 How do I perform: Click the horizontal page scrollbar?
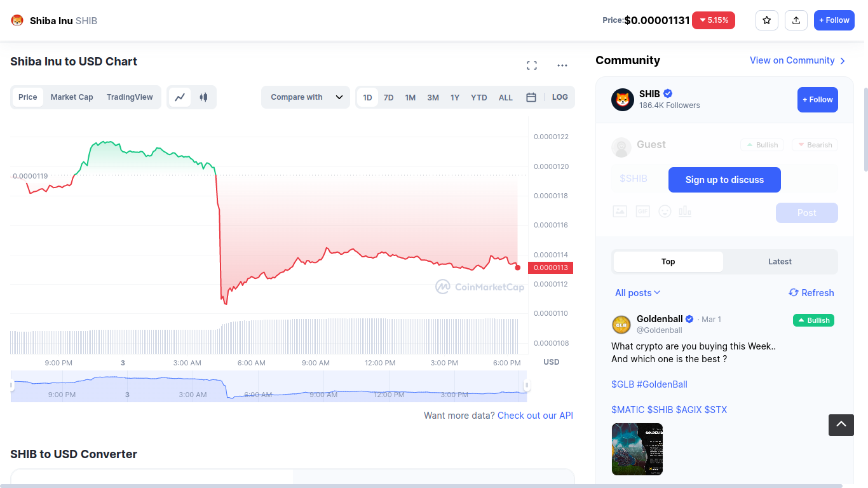tap(421, 486)
